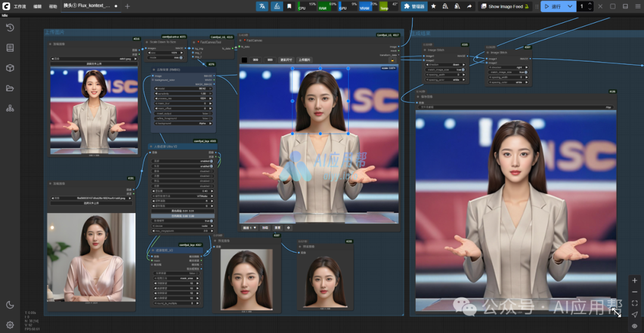Open the node library sidebar icon
This screenshot has height=333, width=644.
point(10,48)
